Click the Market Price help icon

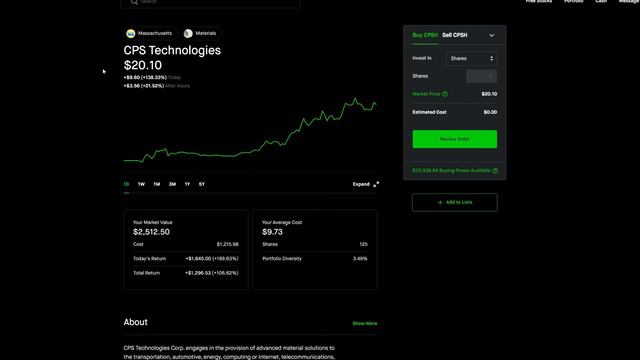click(445, 94)
